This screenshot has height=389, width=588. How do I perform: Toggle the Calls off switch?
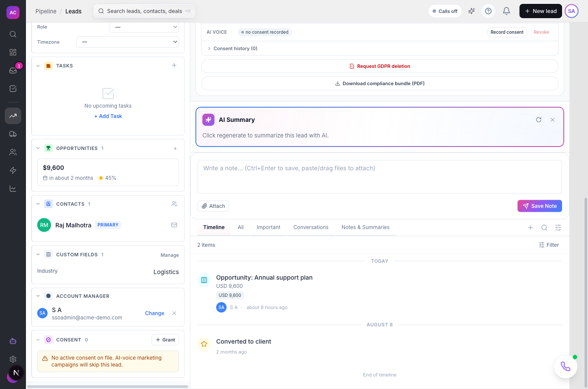coord(445,11)
